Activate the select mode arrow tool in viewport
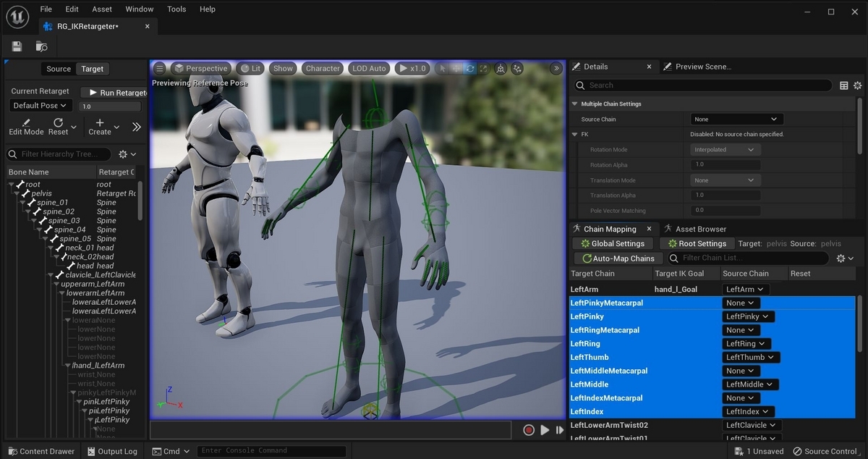Viewport: 868px width, 459px height. 443,69
